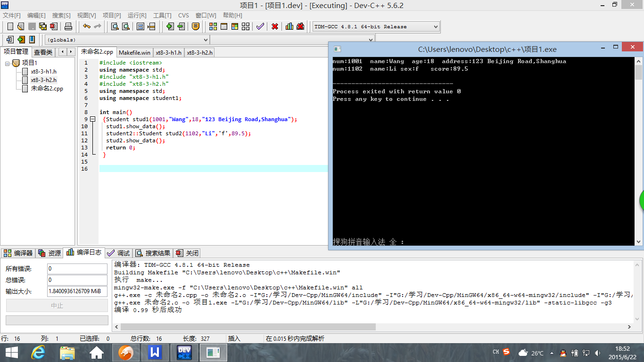Click the Add to project icon

point(170,26)
